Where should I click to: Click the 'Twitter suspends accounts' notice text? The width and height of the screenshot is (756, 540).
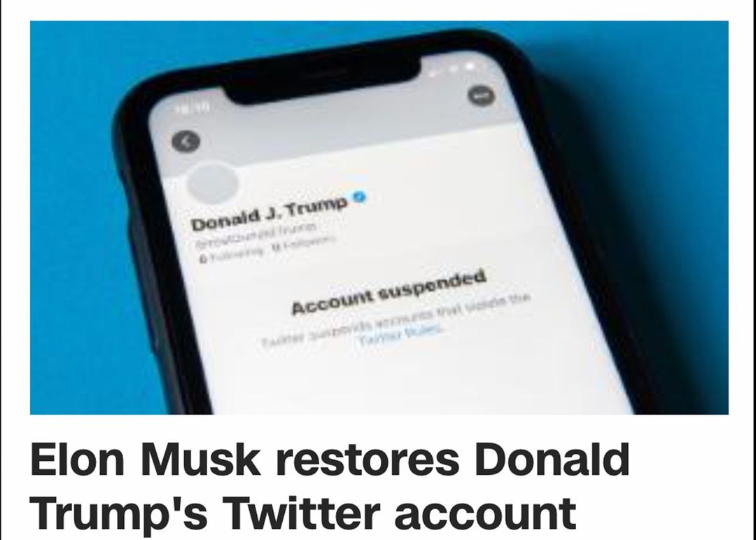coord(395,323)
